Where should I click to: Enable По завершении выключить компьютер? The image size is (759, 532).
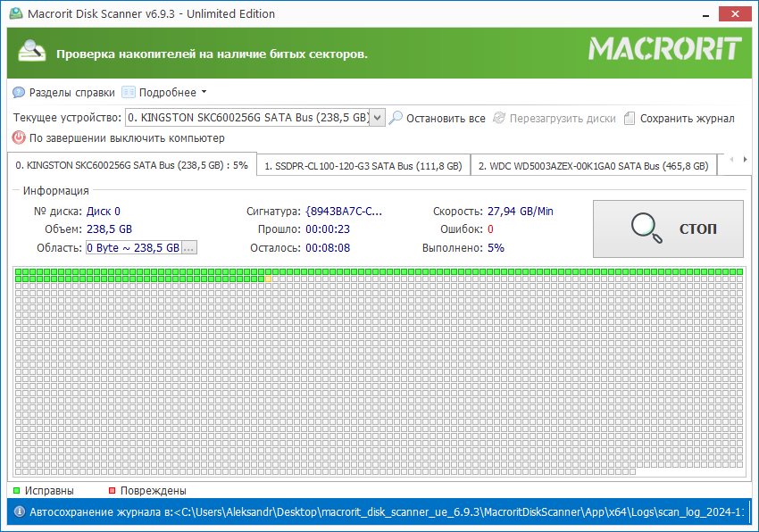click(127, 138)
